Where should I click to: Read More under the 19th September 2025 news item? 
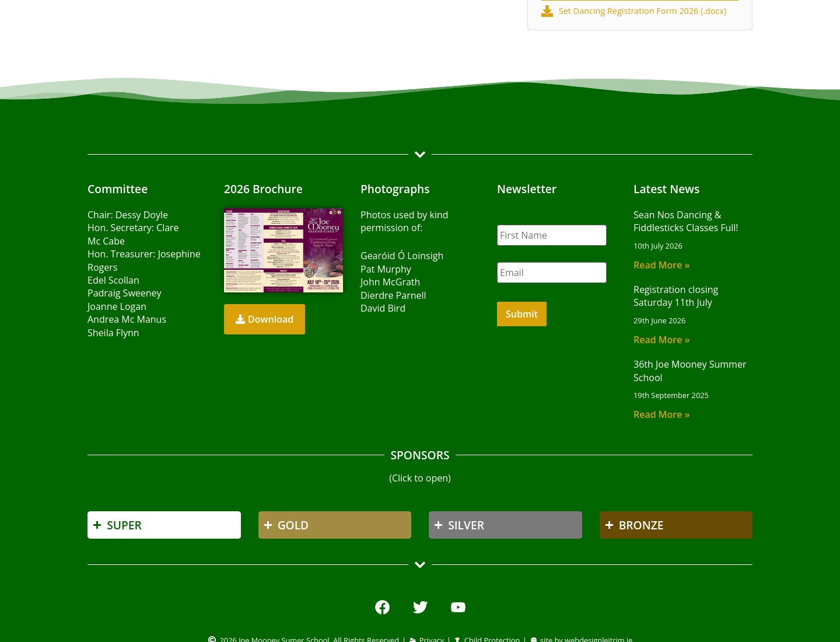pos(661,414)
